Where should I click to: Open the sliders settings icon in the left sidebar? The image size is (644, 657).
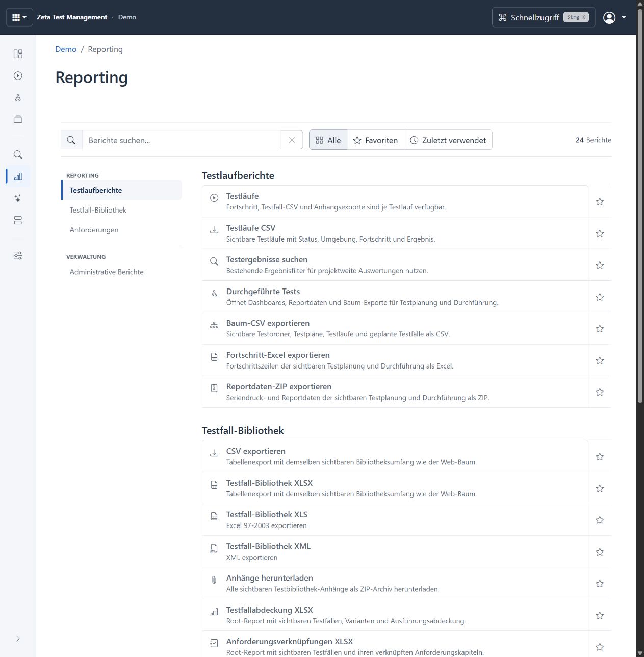(18, 256)
